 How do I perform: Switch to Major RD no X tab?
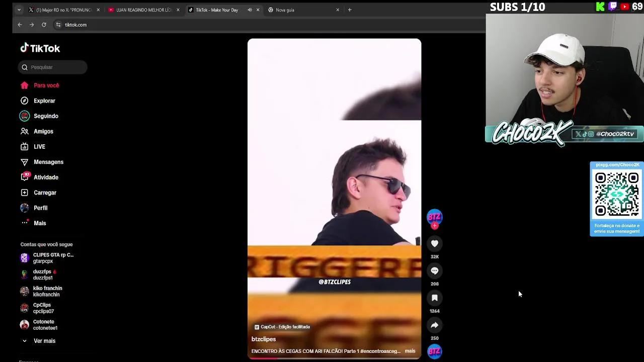[x=64, y=10]
